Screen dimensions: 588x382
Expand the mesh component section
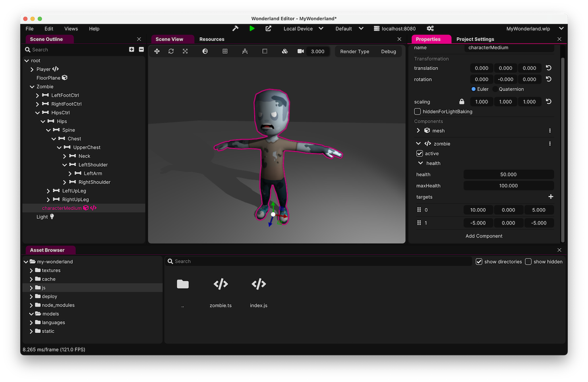[x=418, y=131]
